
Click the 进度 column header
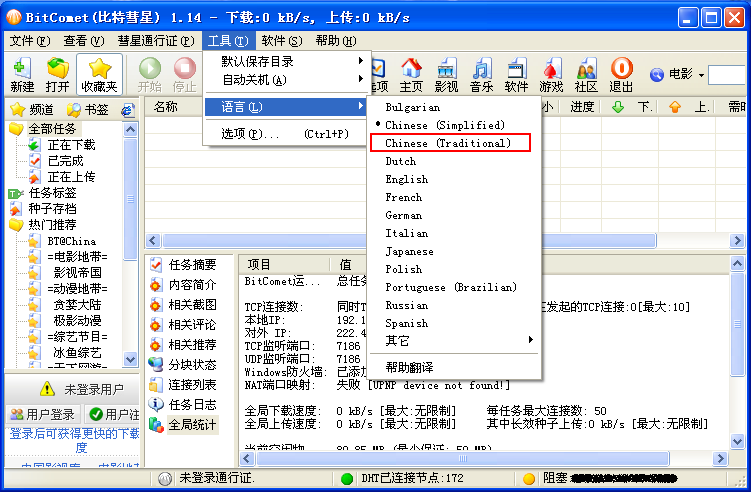[582, 107]
